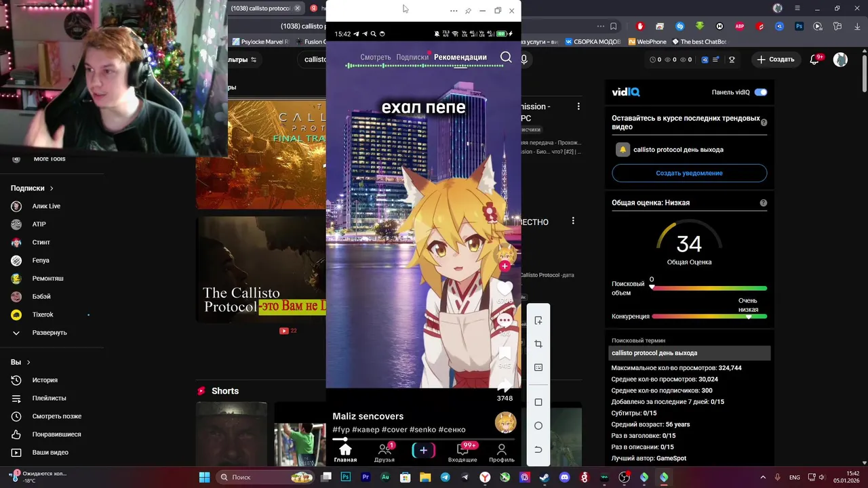Click Развернуть to expand subscriptions list
Image resolution: width=868 pixels, height=488 pixels.
pos(50,333)
